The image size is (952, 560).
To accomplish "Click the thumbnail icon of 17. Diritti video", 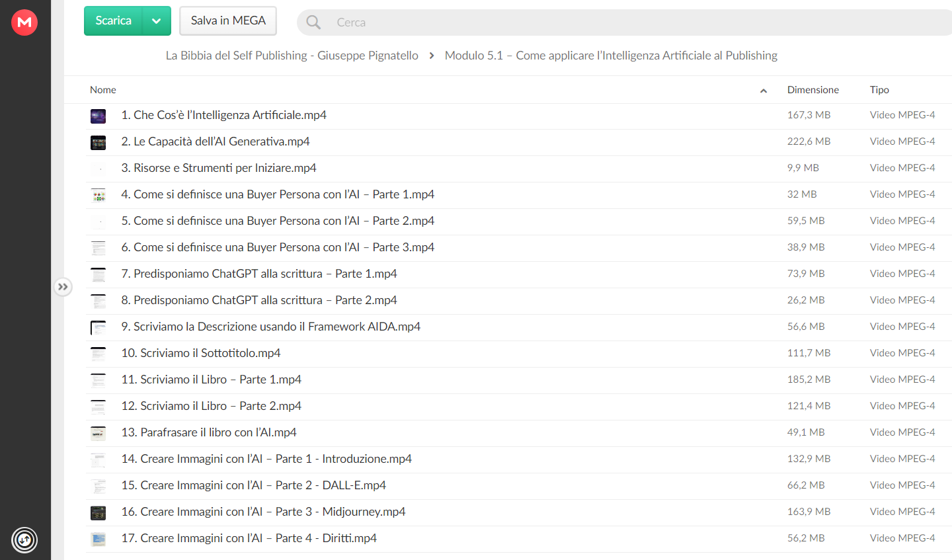I will pos(99,540).
